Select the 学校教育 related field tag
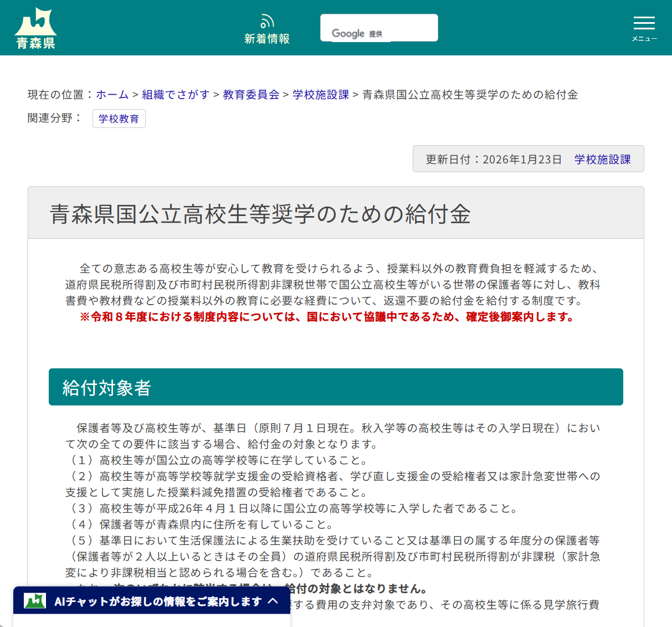This screenshot has height=627, width=672. click(119, 119)
